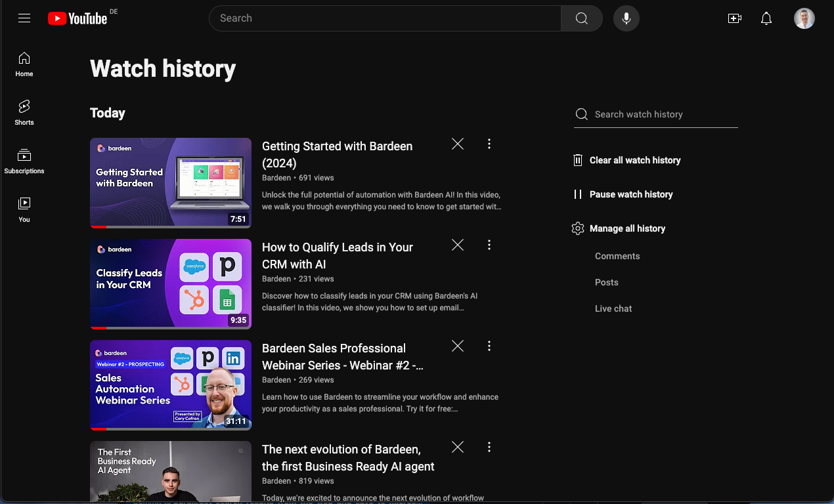Click the search magnifier button
The height and width of the screenshot is (504, 834).
[x=582, y=18]
